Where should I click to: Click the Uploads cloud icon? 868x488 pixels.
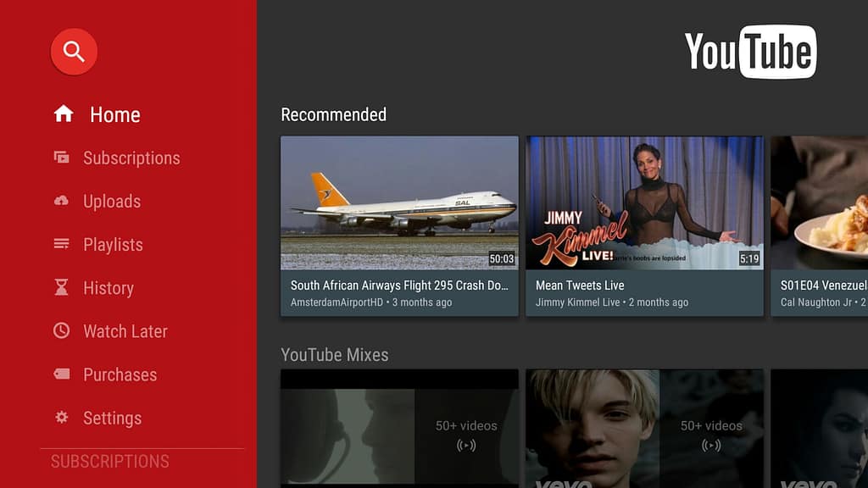(x=62, y=201)
